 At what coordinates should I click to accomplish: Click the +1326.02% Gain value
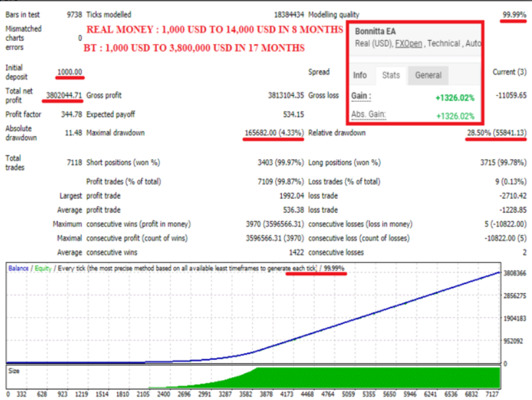point(455,98)
